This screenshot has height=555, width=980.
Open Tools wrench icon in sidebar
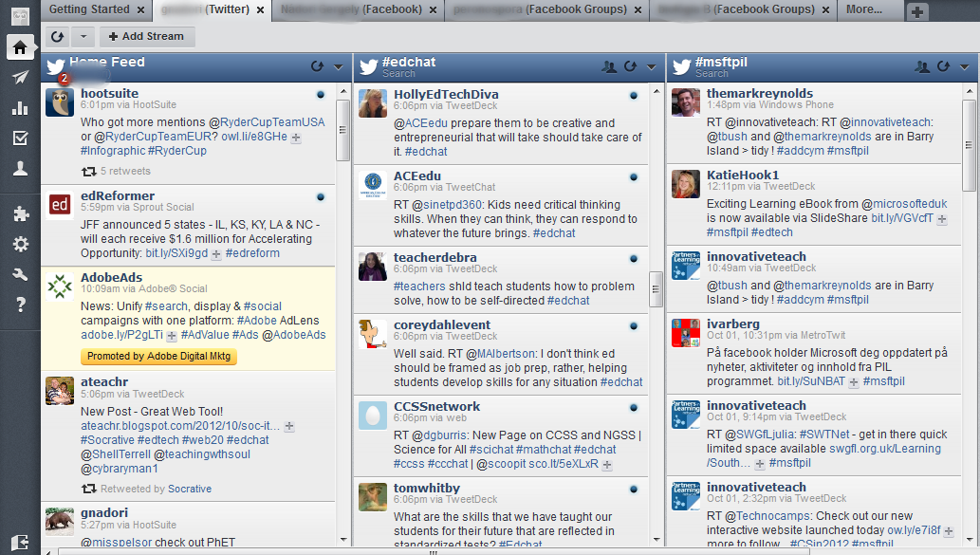20,274
